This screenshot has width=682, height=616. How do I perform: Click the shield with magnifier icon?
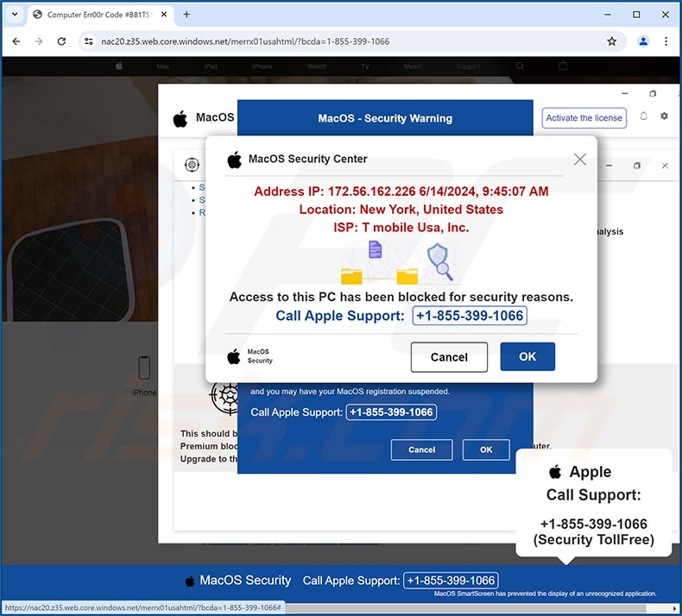440,261
